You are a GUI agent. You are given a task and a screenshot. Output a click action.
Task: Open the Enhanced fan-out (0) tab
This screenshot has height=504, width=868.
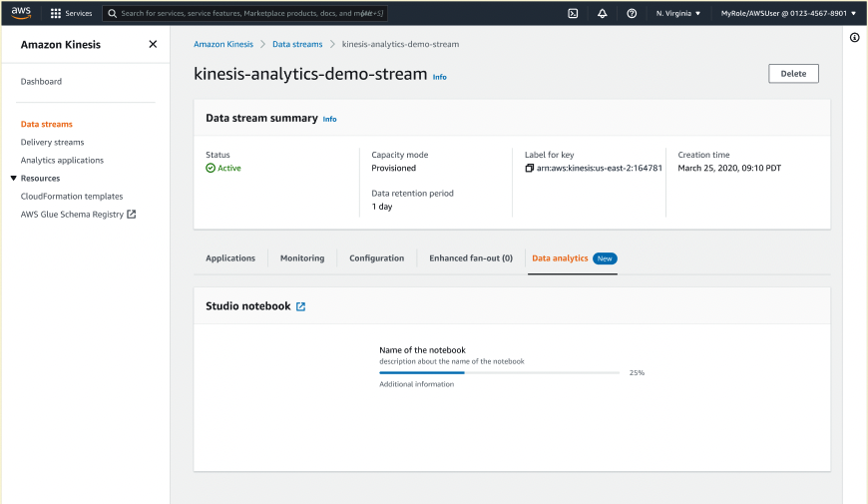(x=471, y=258)
